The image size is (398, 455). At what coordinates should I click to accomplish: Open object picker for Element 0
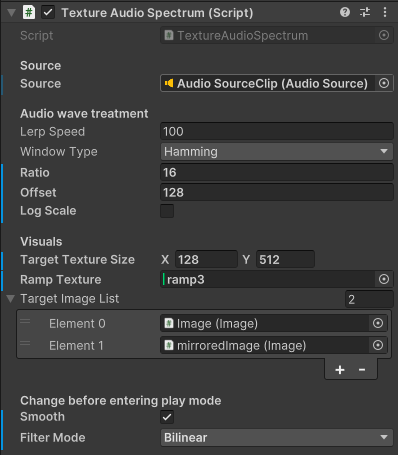[378, 323]
